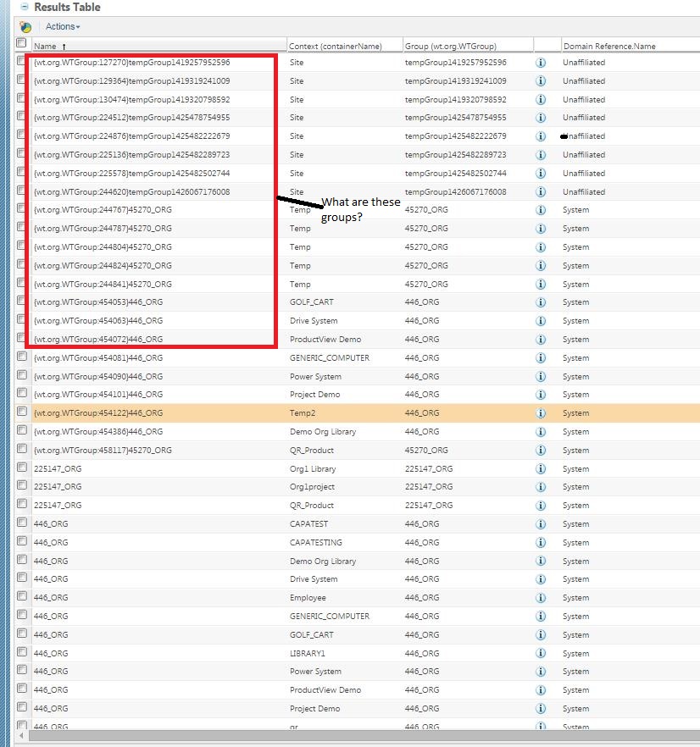700x747 pixels.
Task: Open info icon in the CAPATESTING row
Action: click(541, 543)
